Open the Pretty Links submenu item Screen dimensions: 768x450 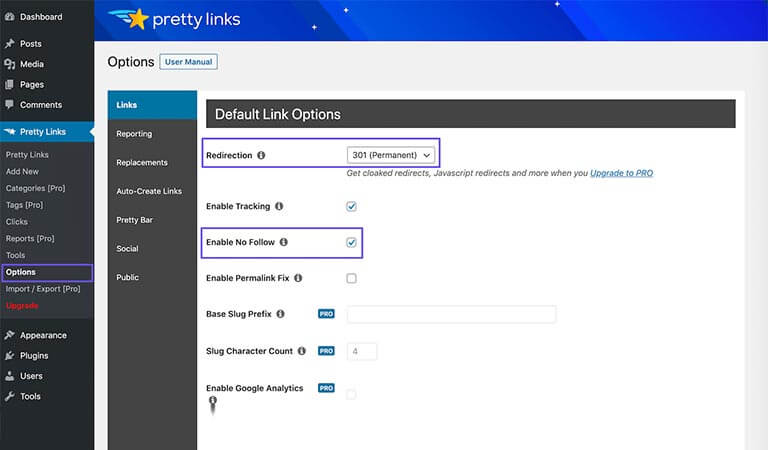tap(27, 155)
